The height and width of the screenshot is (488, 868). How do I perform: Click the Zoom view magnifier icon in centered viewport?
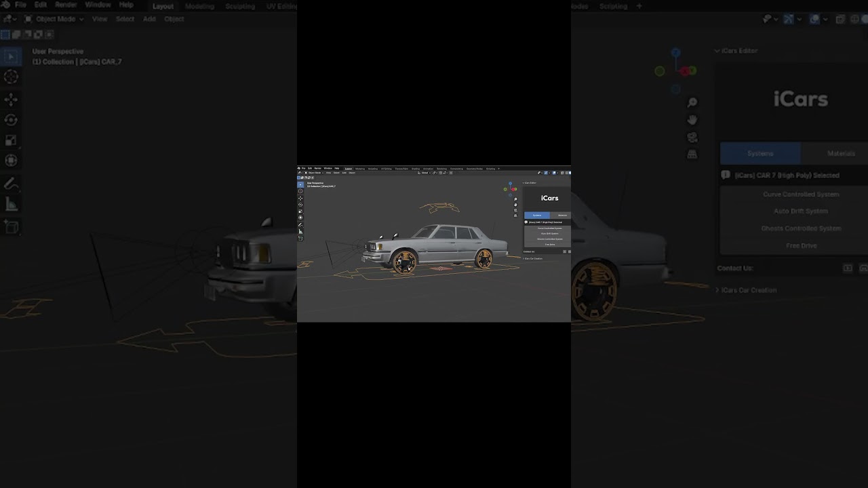pos(515,199)
